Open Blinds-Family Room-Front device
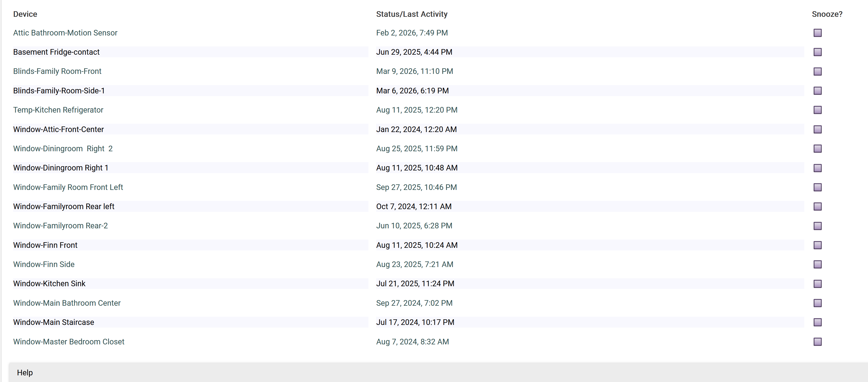Viewport: 868px width, 382px height. [x=57, y=71]
